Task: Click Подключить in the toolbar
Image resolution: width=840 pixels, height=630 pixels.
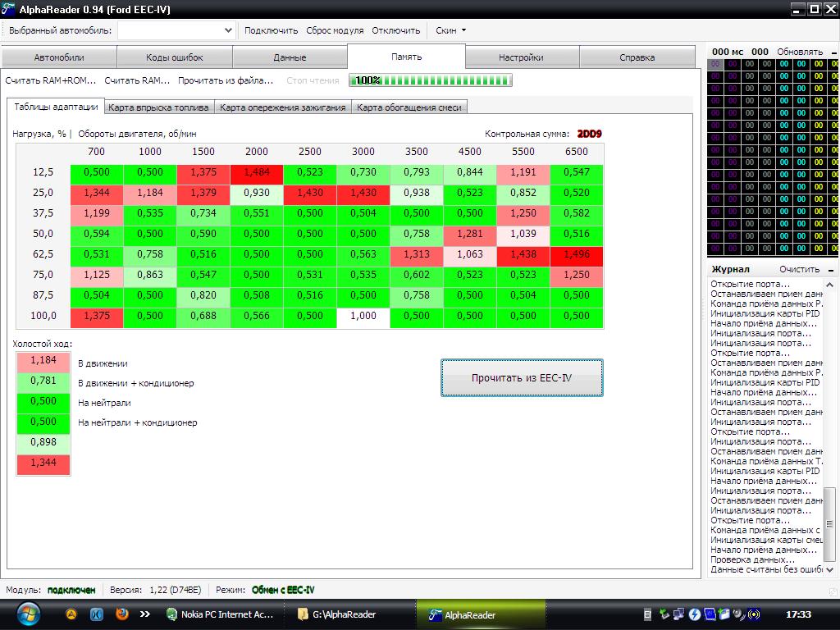Action: point(271,30)
